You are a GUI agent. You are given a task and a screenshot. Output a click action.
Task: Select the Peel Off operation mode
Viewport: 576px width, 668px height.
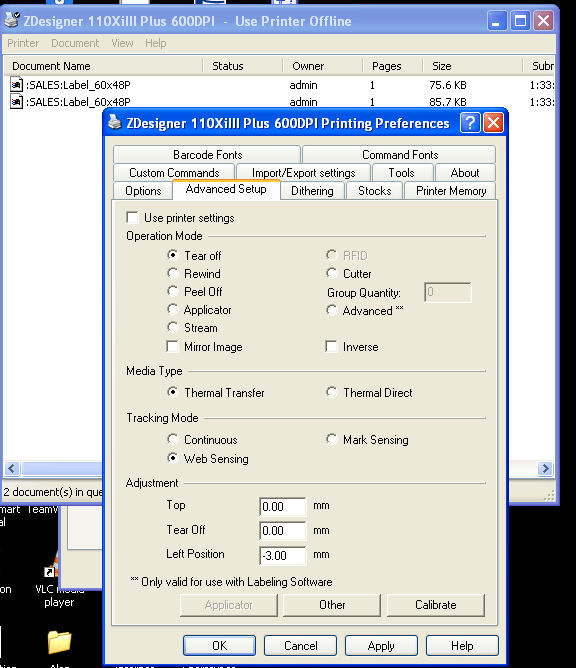point(172,291)
